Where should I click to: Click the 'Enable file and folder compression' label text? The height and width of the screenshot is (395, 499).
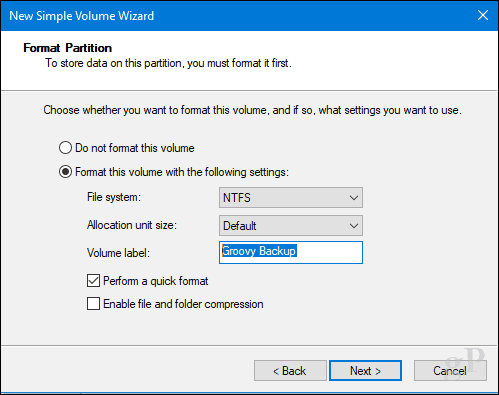point(183,304)
